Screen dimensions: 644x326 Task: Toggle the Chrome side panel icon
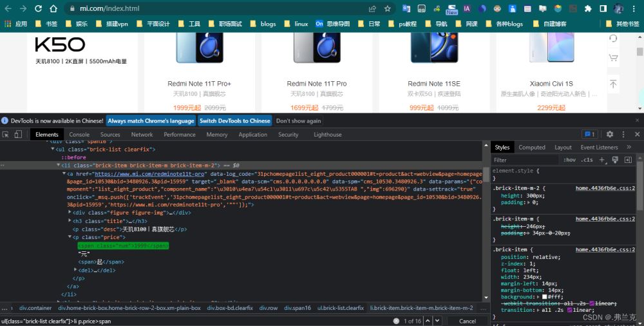point(603,8)
